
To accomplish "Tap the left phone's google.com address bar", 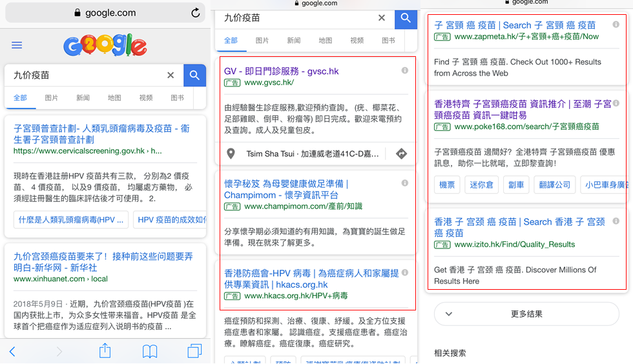I will 105,12.
